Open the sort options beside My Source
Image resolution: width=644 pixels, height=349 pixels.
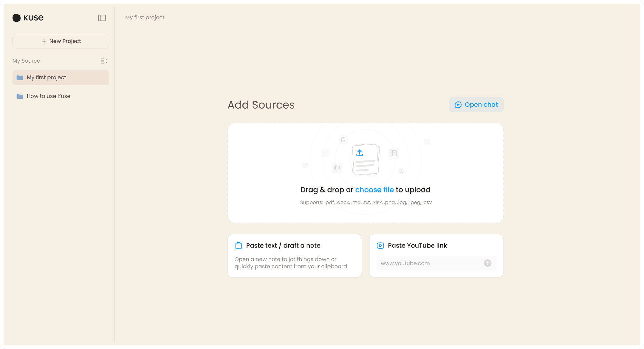point(104,61)
